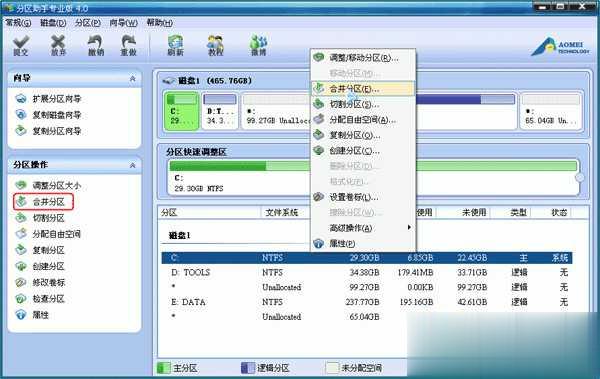Launch 复制分区向导 in the wizard panel
The width and height of the screenshot is (600, 379).
point(49,131)
